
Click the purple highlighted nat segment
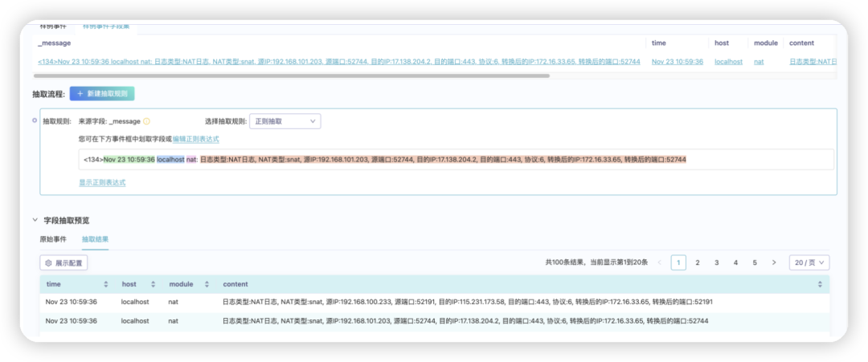point(191,159)
